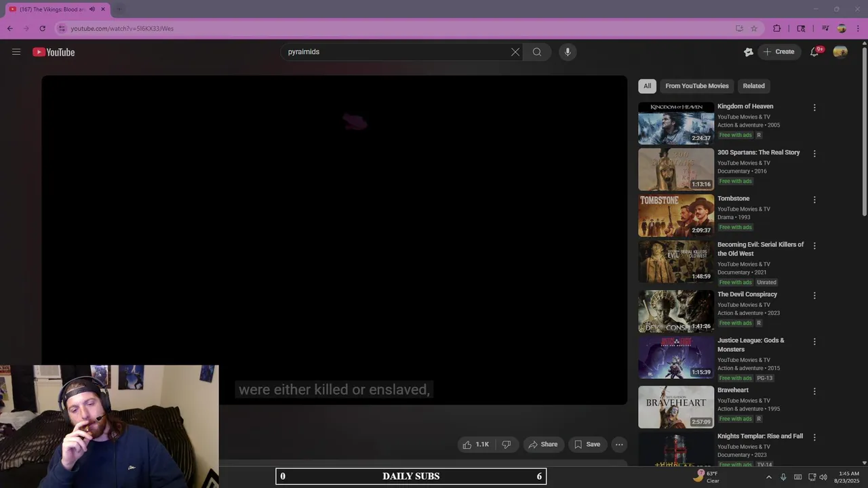Click the magnifier search button

pyautogui.click(x=537, y=52)
